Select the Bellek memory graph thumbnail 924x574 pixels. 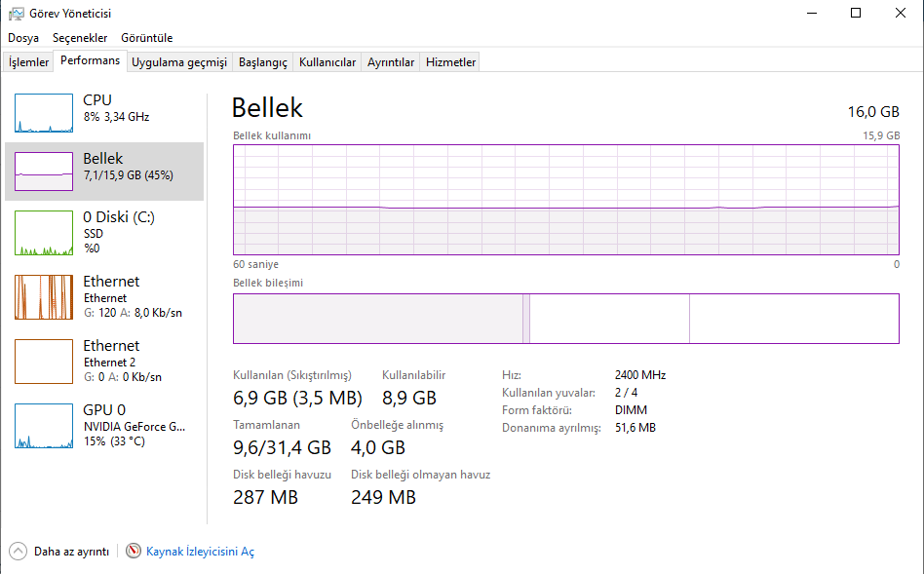44,172
